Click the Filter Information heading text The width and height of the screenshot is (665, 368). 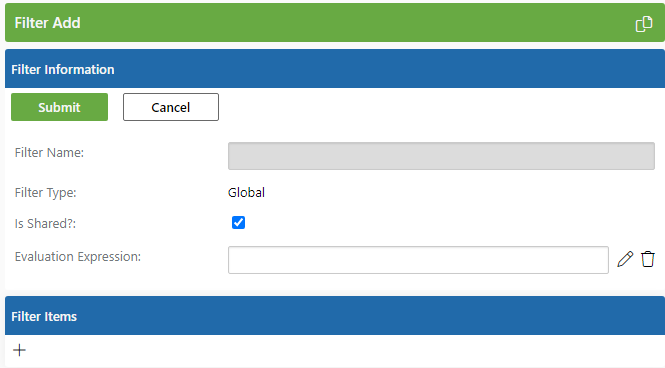click(x=63, y=70)
